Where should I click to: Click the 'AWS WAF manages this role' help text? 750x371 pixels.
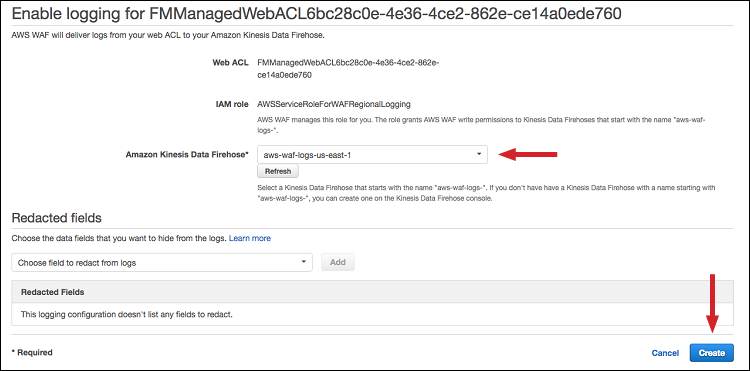[482, 124]
